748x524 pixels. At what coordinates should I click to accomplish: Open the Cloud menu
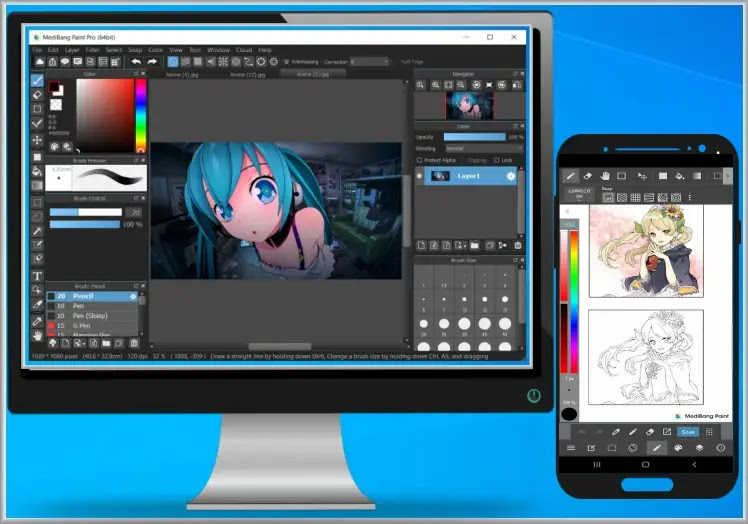[244, 50]
